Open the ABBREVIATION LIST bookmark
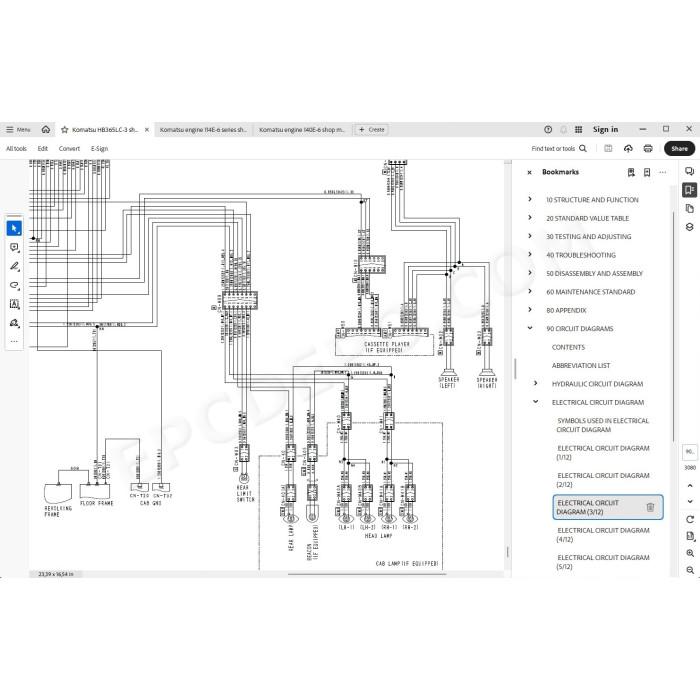 click(x=581, y=366)
